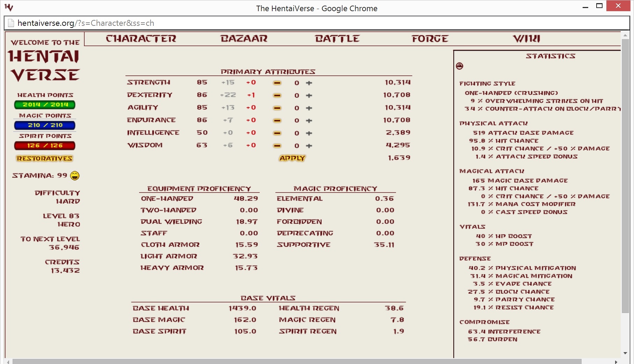Click the browser address bar URL

point(86,23)
